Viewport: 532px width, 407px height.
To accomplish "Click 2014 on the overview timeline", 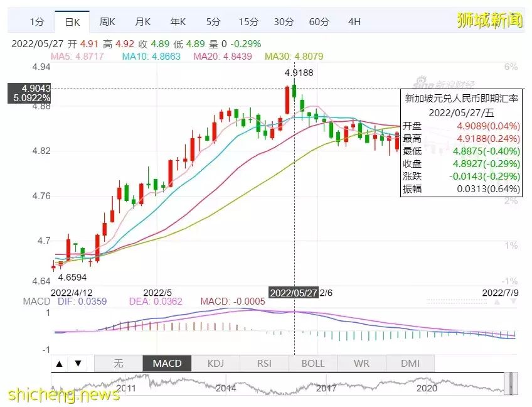I will pos(225,389).
